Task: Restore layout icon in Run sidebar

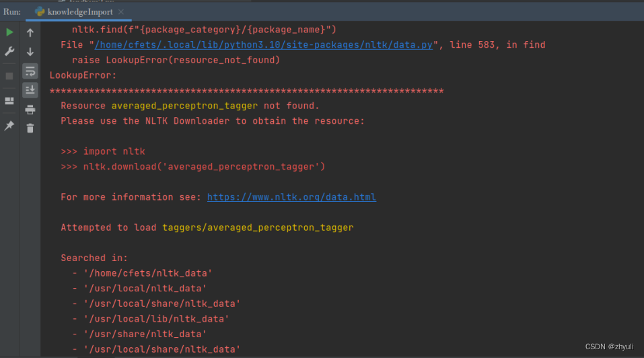Action: click(x=9, y=101)
